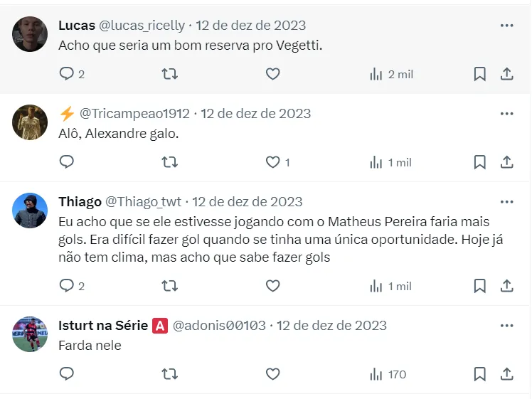Image resolution: width=532 pixels, height=399 pixels.
Task: Like Thiago's tweet about Matheus Pereira
Action: click(x=272, y=286)
